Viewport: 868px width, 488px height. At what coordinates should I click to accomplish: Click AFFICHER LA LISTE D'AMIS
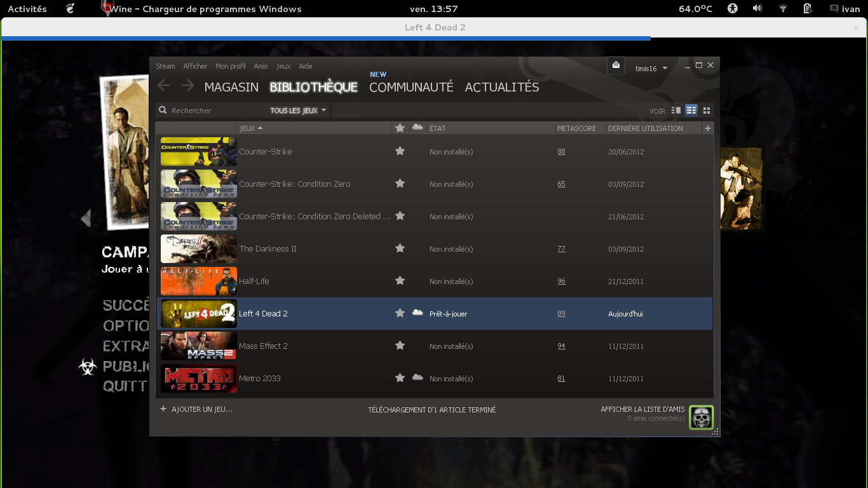coord(643,409)
